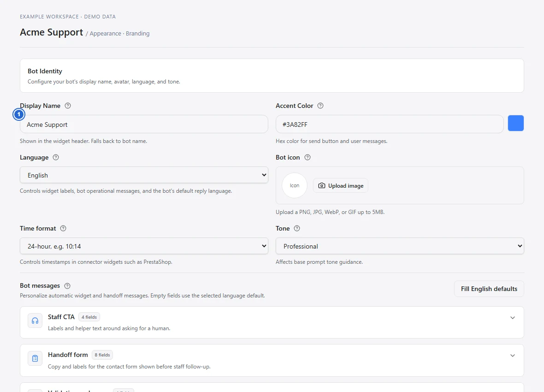The width and height of the screenshot is (544, 392).
Task: Show help for the Bot icon field
Action: tap(307, 157)
